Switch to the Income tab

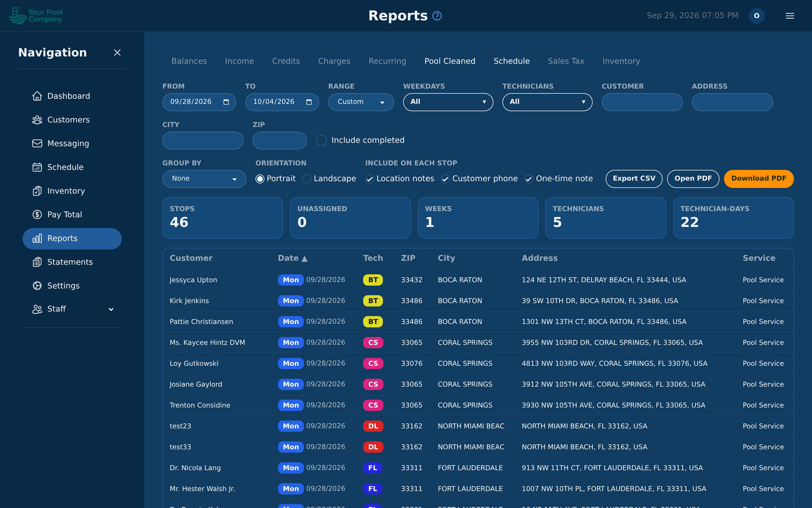(x=239, y=61)
